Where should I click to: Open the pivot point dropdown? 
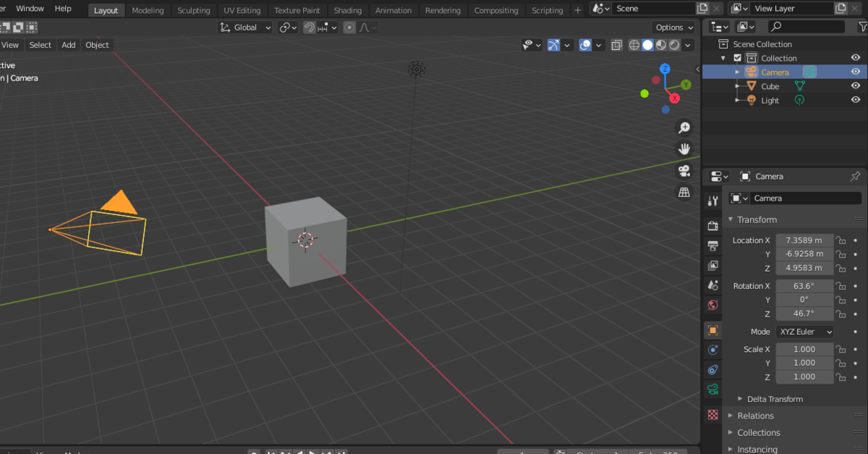288,28
